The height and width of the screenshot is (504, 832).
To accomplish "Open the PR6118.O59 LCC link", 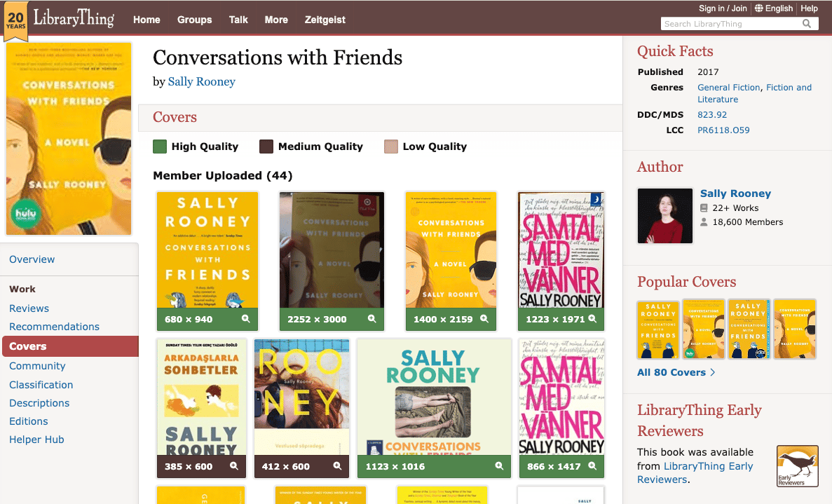I will pyautogui.click(x=723, y=130).
